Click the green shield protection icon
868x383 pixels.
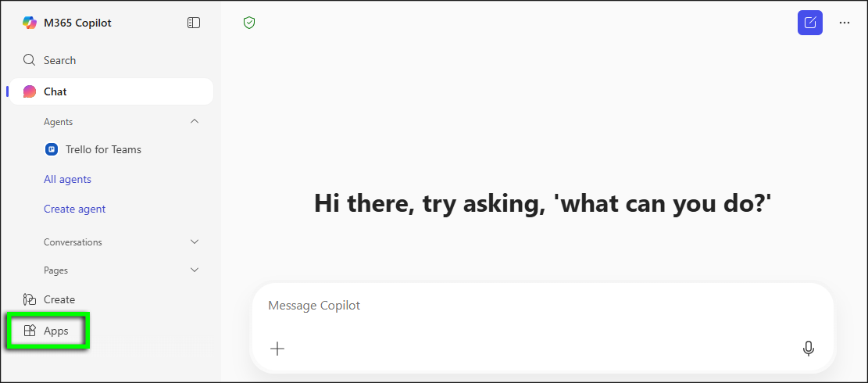point(249,23)
